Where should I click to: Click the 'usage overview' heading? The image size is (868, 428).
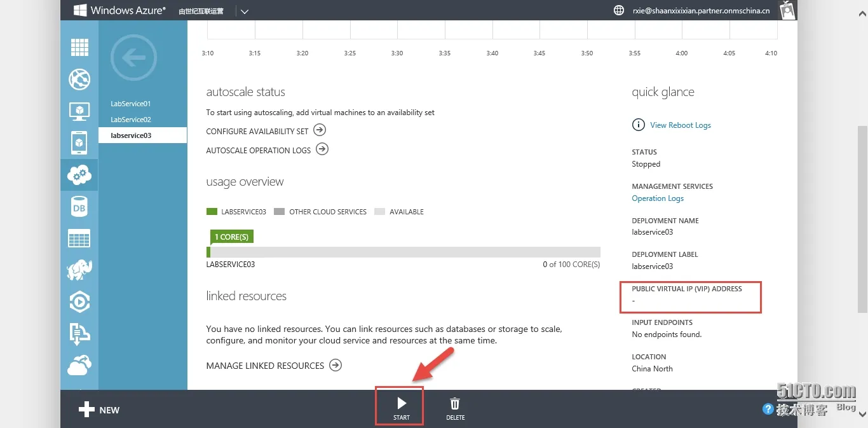245,182
